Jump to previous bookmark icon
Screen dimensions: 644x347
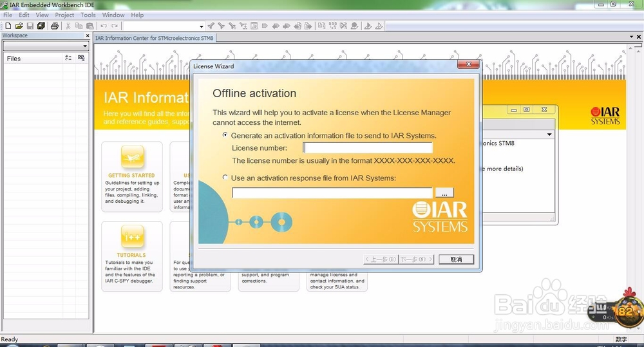click(x=276, y=26)
